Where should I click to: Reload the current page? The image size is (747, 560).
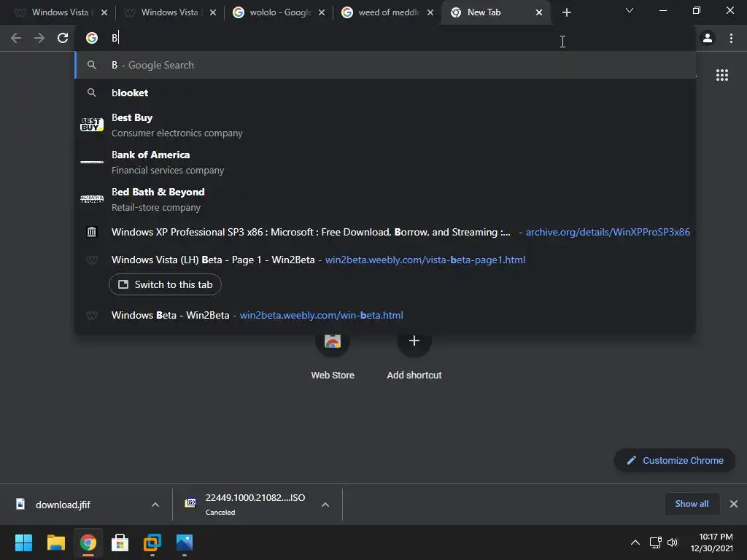pyautogui.click(x=63, y=38)
